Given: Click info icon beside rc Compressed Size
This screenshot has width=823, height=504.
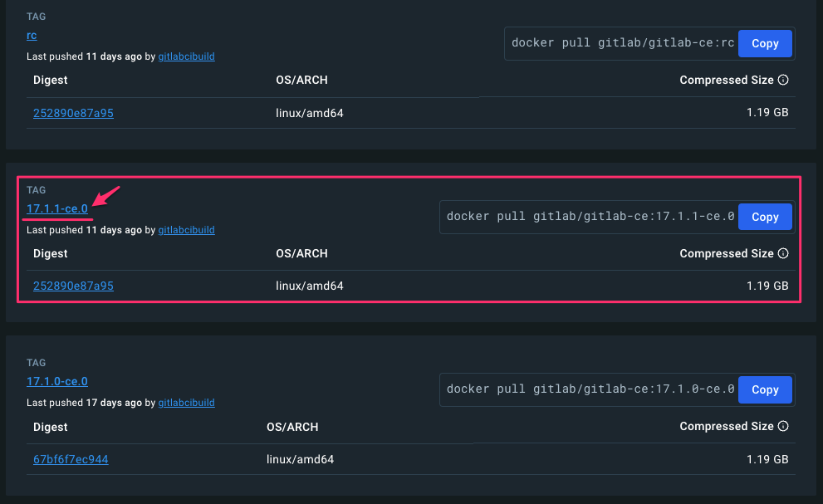Looking at the screenshot, I should pos(783,80).
